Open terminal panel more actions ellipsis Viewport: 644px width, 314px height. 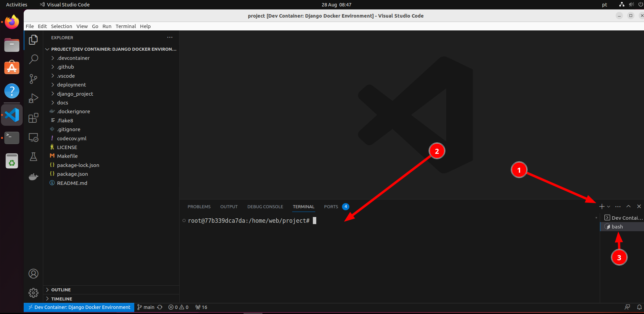618,207
